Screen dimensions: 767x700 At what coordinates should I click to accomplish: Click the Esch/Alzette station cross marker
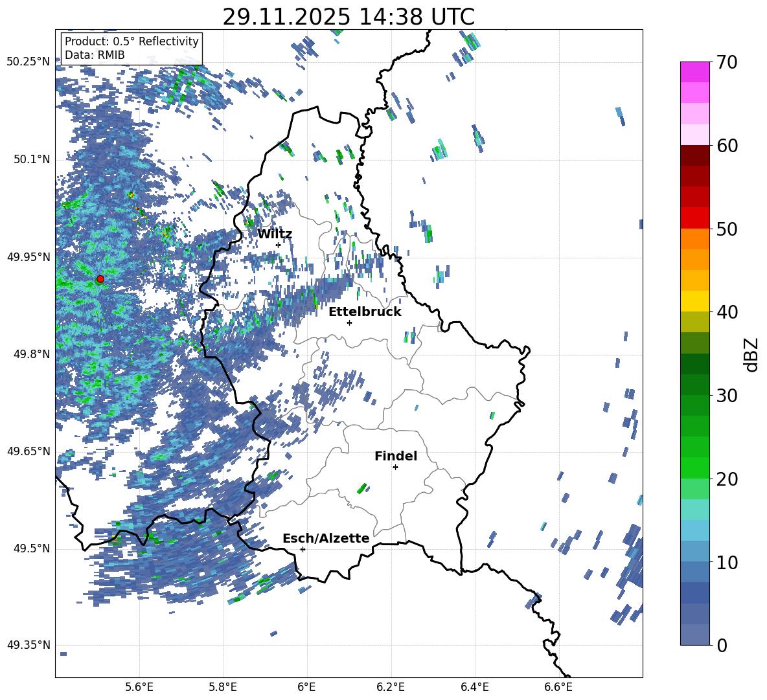[303, 549]
